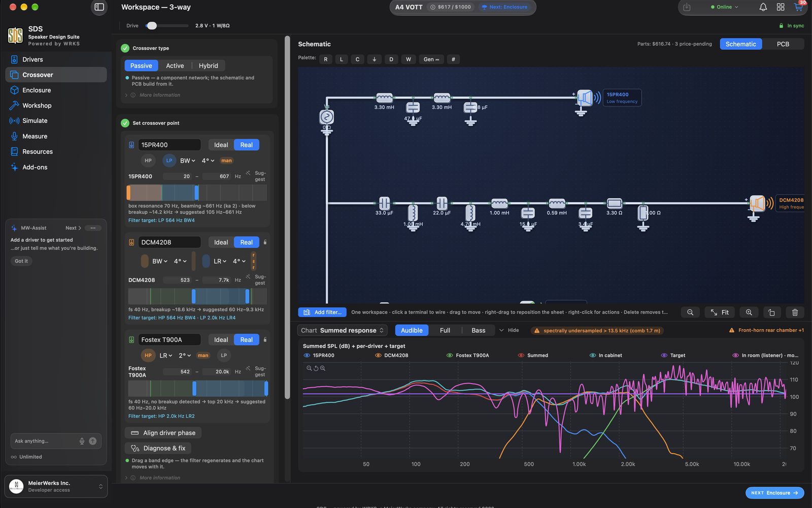Click Diagnose & fix
This screenshot has height=508, width=812.
point(158,448)
